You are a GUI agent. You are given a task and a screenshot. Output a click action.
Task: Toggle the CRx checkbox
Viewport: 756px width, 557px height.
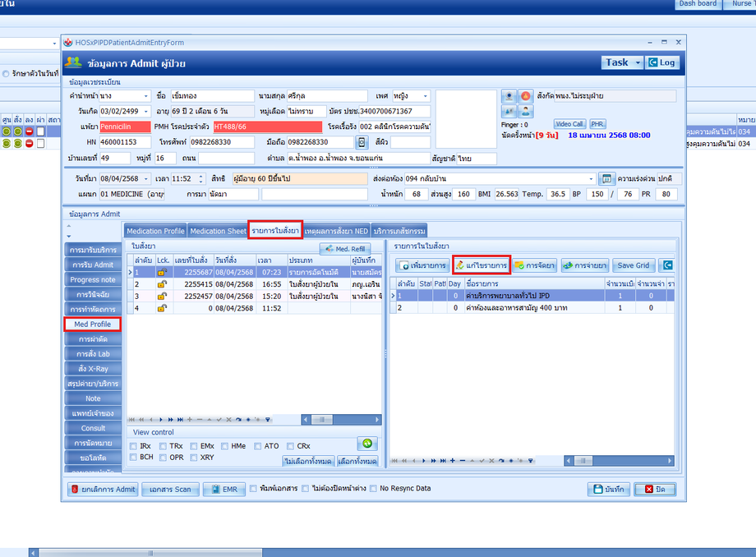[290, 446]
